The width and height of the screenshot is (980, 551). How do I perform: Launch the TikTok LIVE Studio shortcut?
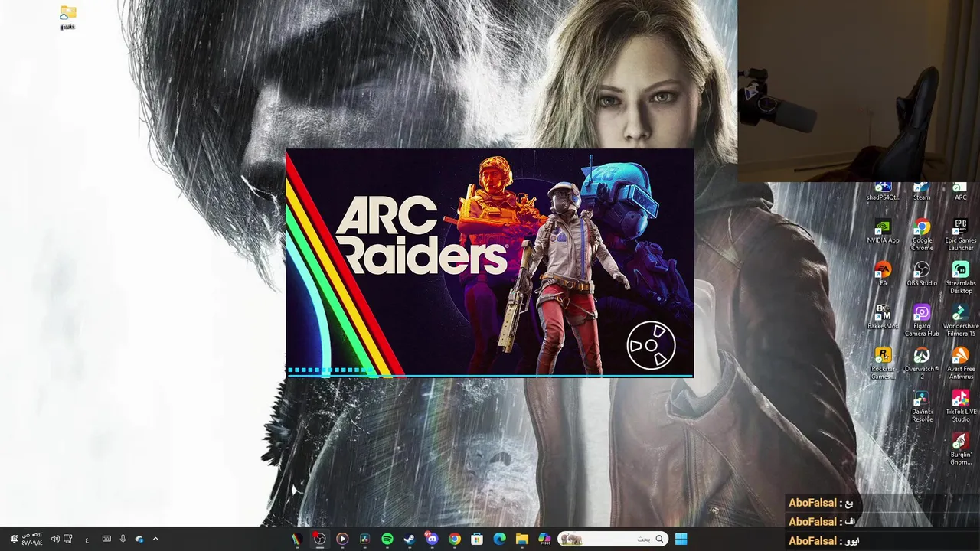click(960, 406)
